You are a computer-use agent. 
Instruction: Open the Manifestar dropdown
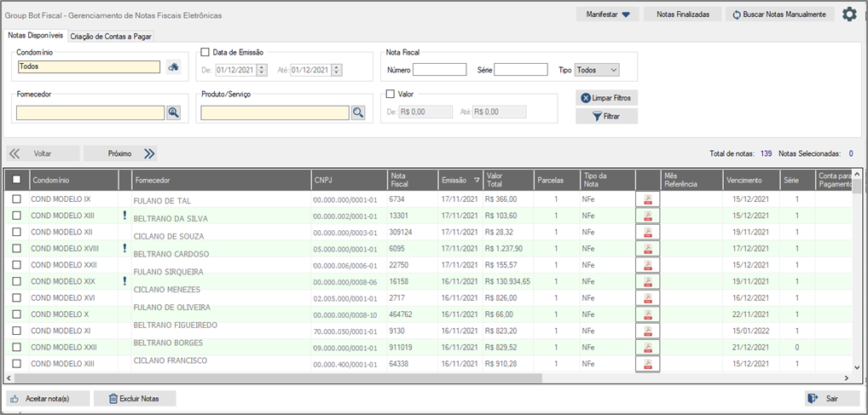pyautogui.click(x=608, y=14)
